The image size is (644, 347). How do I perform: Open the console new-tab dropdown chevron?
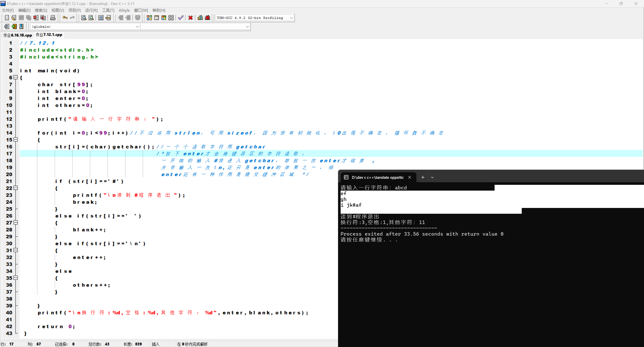432,177
